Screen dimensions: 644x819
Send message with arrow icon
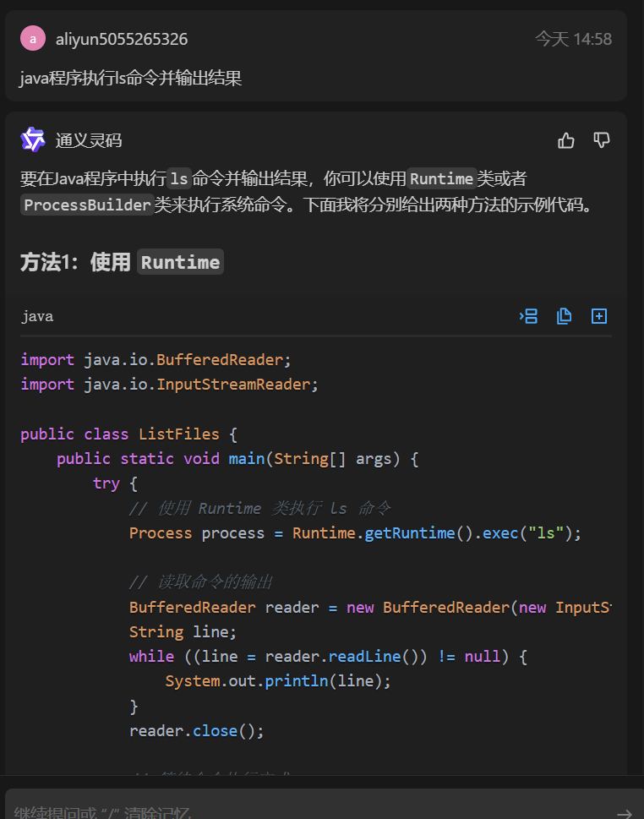[x=625, y=813]
